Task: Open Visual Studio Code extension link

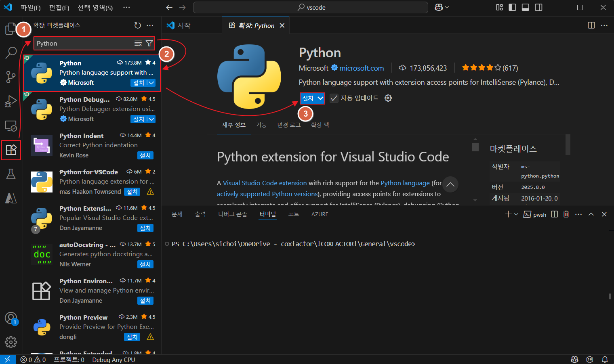Action: [265, 183]
